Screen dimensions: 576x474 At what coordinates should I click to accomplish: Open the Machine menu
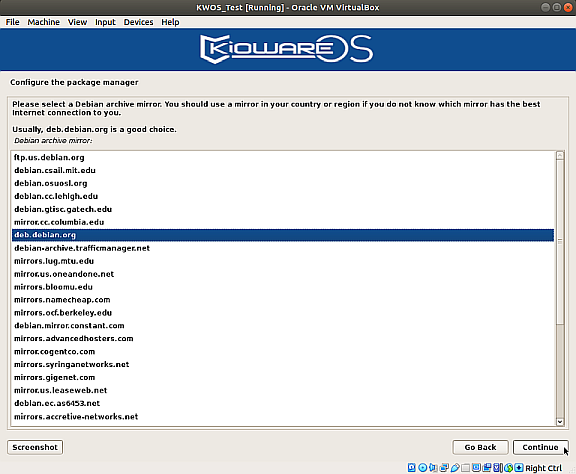43,22
